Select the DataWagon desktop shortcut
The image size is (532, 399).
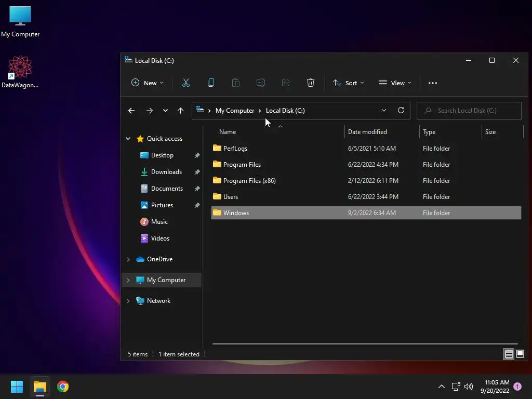20,72
